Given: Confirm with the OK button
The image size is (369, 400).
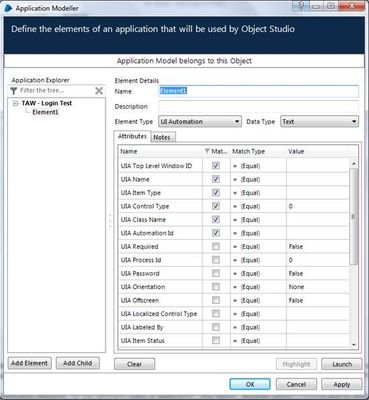Looking at the screenshot, I should pyautogui.click(x=250, y=384).
